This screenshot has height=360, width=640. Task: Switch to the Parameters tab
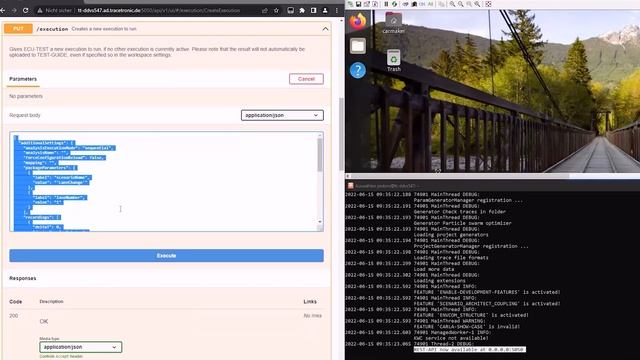pyautogui.click(x=23, y=79)
